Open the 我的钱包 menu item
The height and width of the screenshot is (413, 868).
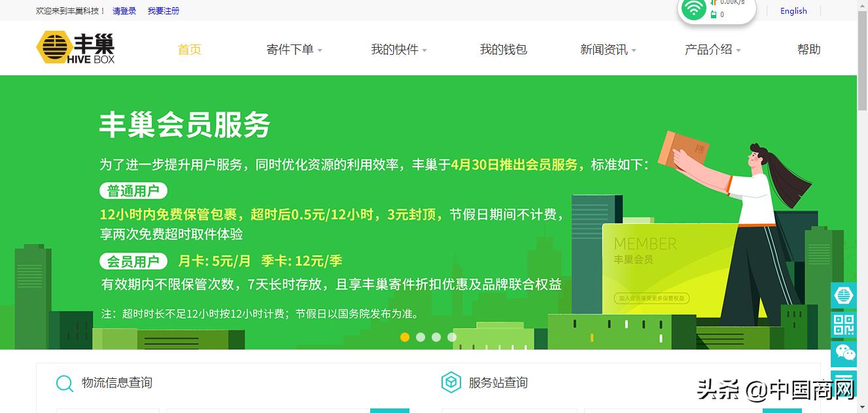pyautogui.click(x=502, y=49)
